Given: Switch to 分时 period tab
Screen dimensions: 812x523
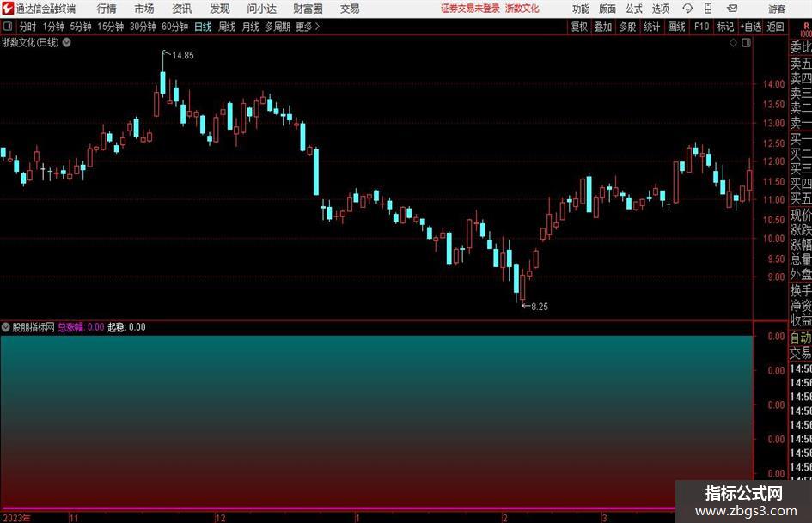Looking at the screenshot, I should (x=27, y=27).
